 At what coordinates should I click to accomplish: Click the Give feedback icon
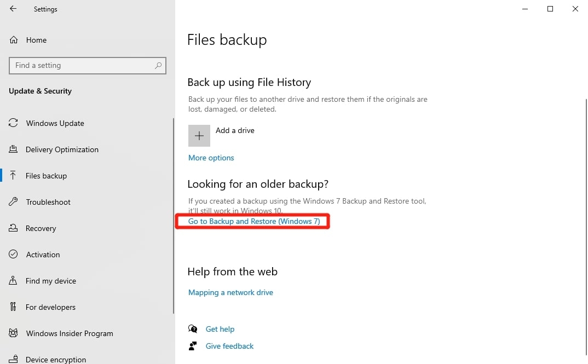point(193,346)
